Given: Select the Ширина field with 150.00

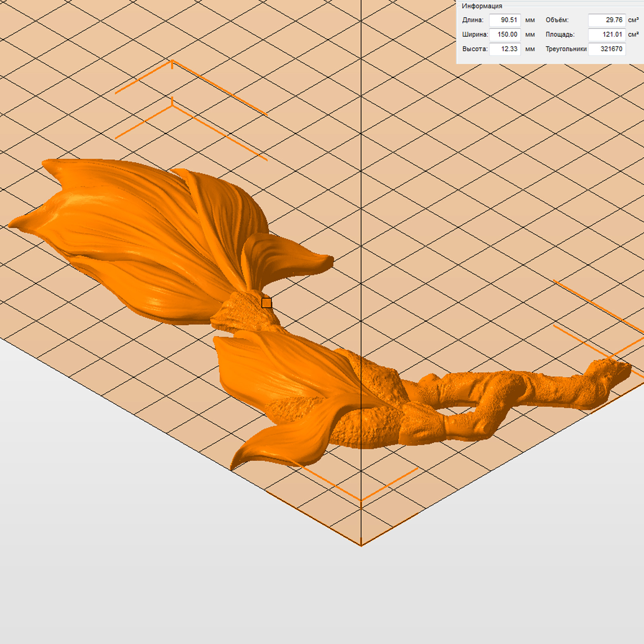Looking at the screenshot, I should tap(505, 35).
